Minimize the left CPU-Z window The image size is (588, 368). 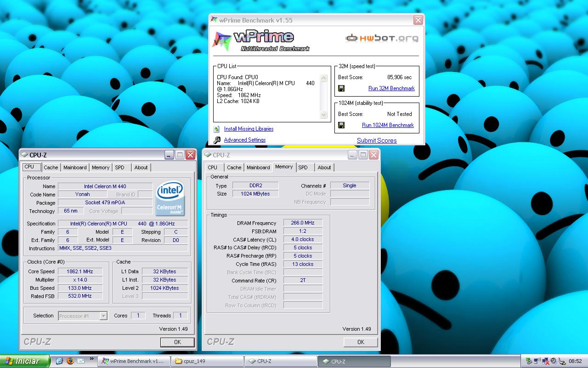click(x=169, y=155)
